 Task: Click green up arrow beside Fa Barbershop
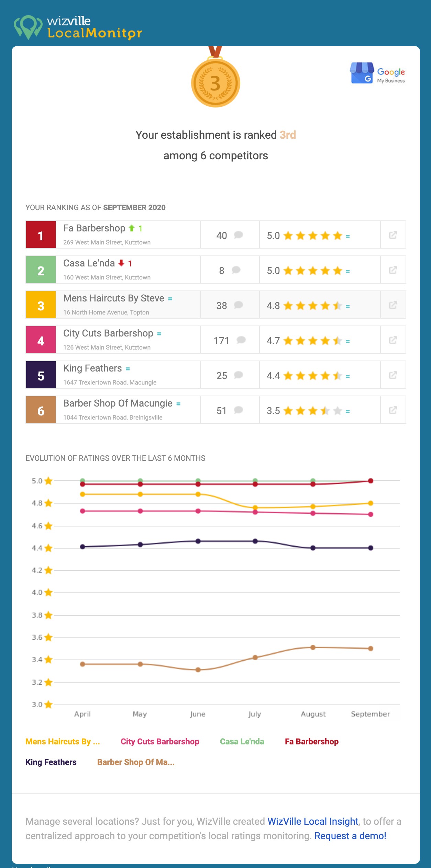tap(131, 228)
